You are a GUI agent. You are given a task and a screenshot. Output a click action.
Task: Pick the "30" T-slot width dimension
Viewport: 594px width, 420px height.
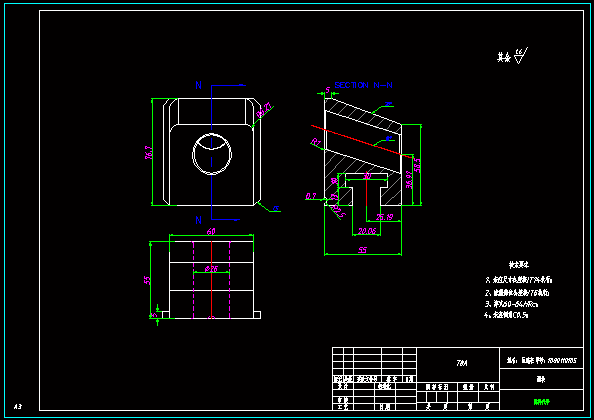click(367, 176)
